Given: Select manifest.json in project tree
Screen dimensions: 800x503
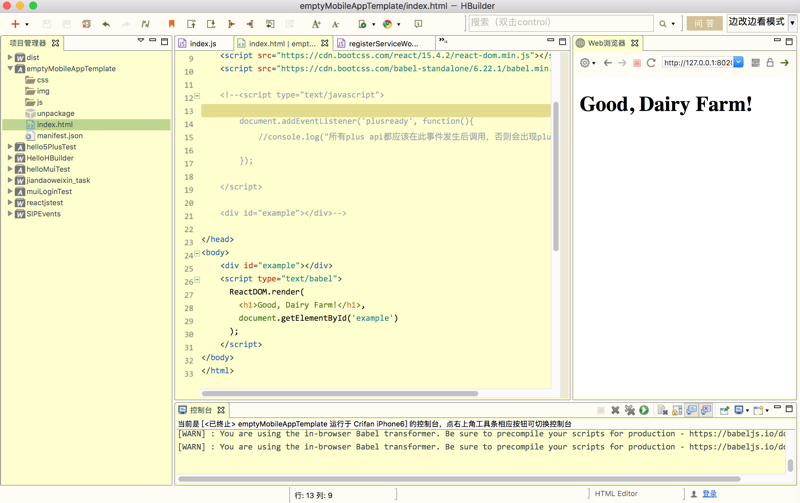Looking at the screenshot, I should 59,136.
